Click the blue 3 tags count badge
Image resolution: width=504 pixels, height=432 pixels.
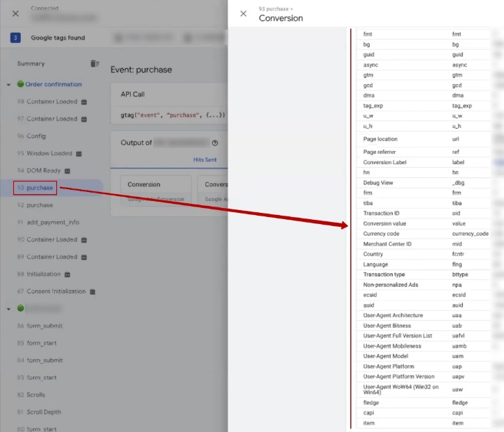click(x=15, y=38)
